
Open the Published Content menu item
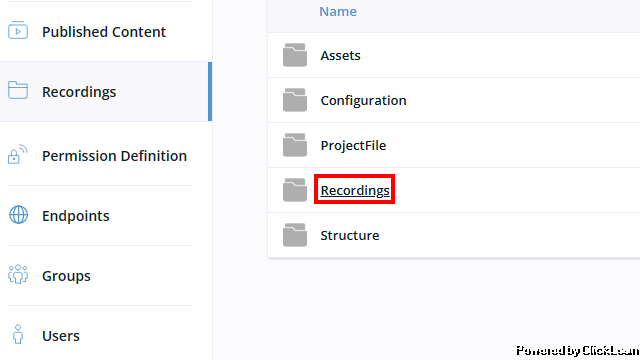pos(104,32)
